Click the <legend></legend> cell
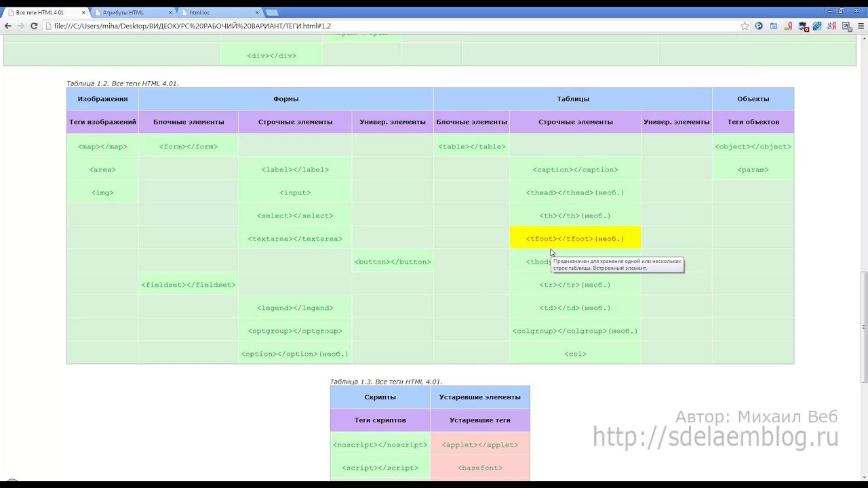The image size is (868, 488). pos(295,308)
